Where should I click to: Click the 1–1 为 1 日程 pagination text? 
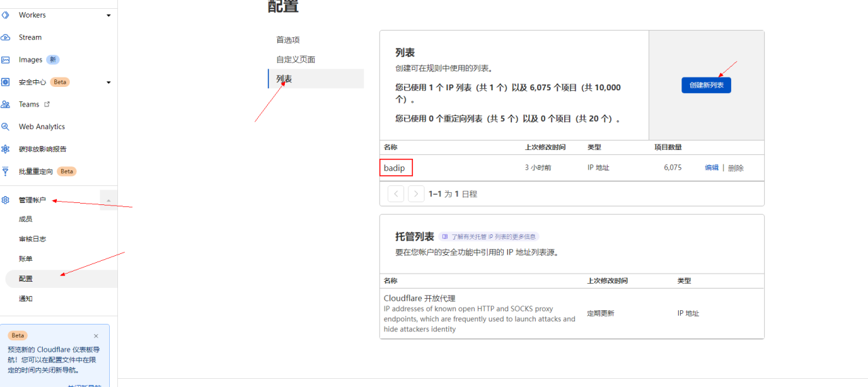point(453,193)
